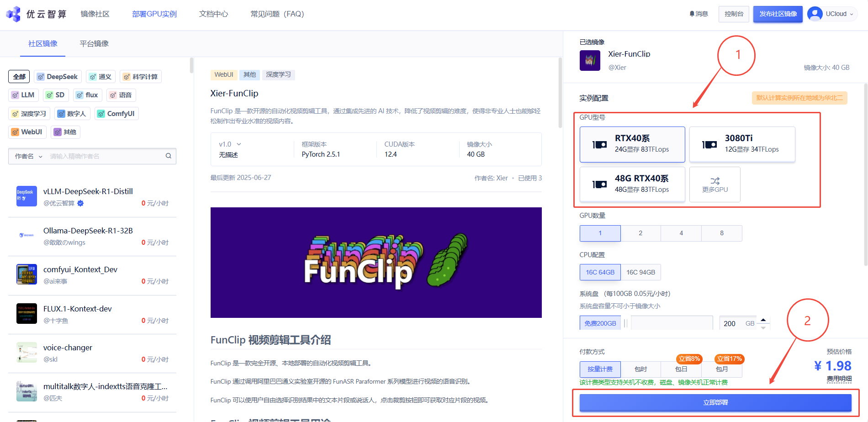This screenshot has height=422, width=868.
Task: Select 按量计费 payment method
Action: pos(600,369)
